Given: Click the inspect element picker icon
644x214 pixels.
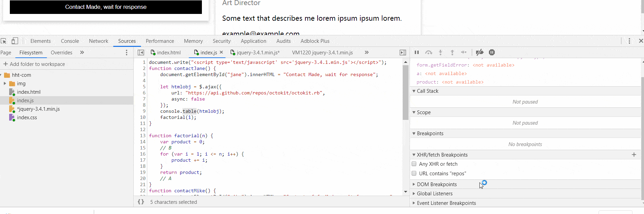Looking at the screenshot, I should [x=4, y=41].
